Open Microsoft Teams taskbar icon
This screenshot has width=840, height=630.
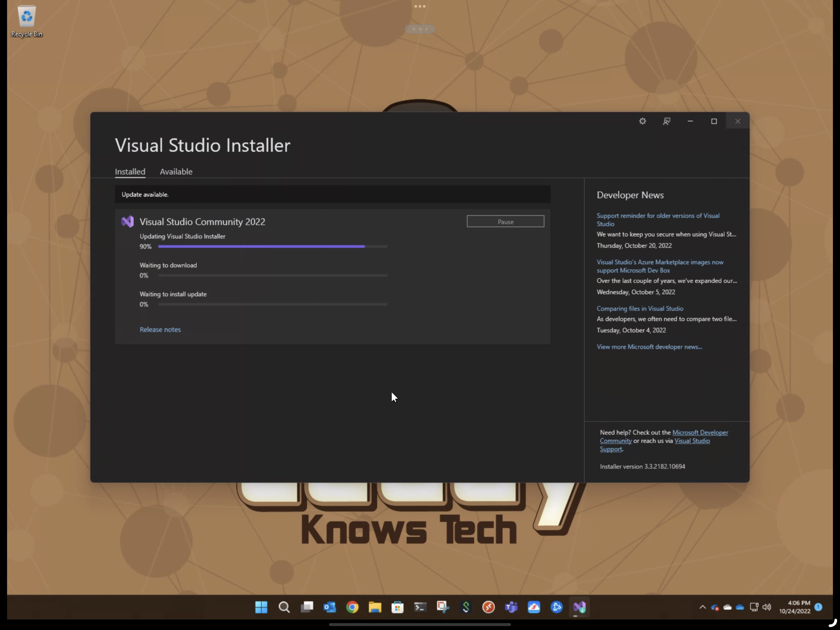tap(511, 607)
